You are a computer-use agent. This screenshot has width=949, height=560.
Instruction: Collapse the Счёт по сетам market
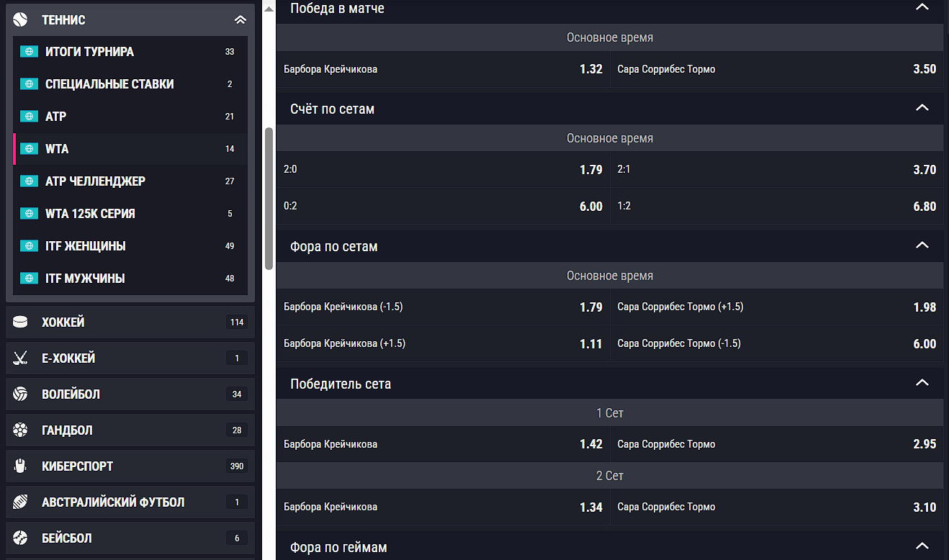pos(922,108)
